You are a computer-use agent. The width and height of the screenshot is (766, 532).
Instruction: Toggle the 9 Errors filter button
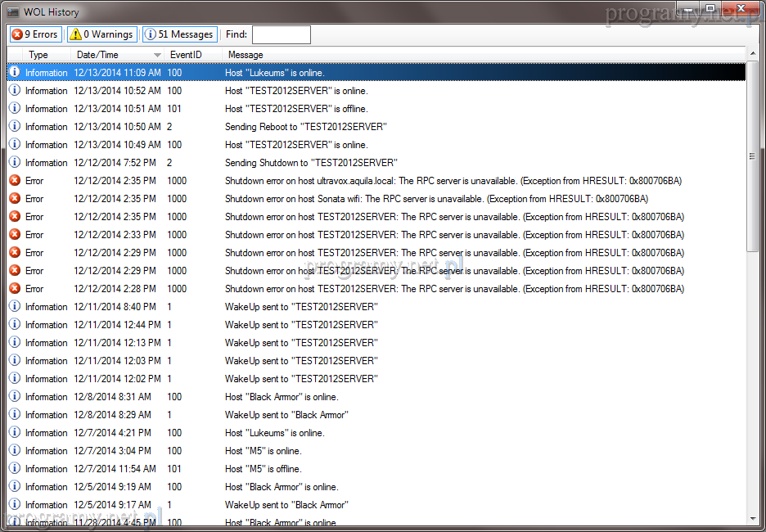[x=34, y=34]
